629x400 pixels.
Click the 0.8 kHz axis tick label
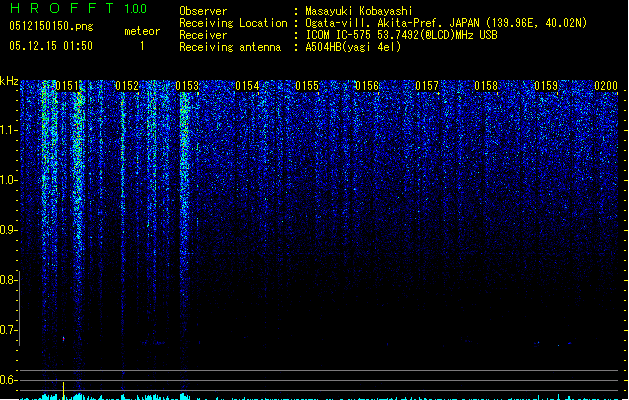tap(8, 280)
